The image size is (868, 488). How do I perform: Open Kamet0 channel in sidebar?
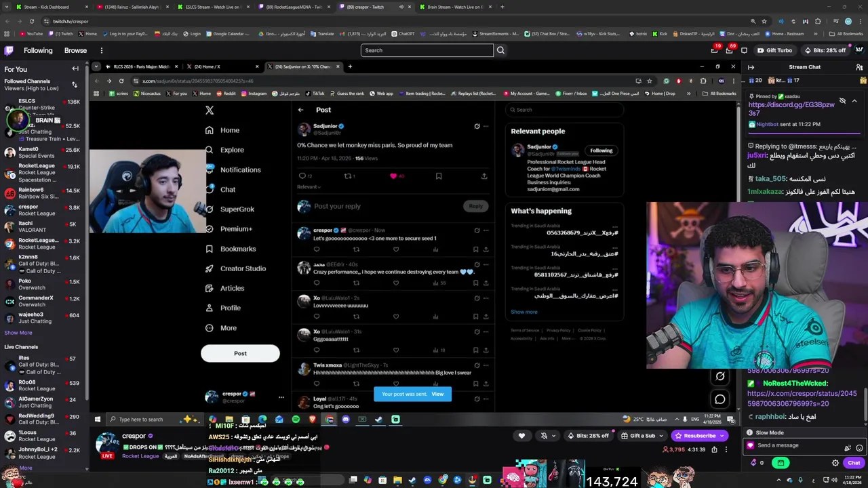pos(42,152)
